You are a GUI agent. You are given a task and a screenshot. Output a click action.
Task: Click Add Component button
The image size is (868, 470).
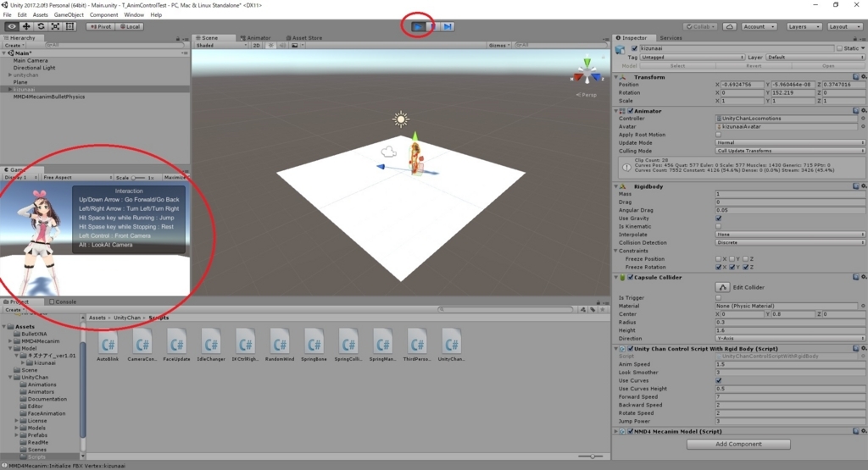738,444
